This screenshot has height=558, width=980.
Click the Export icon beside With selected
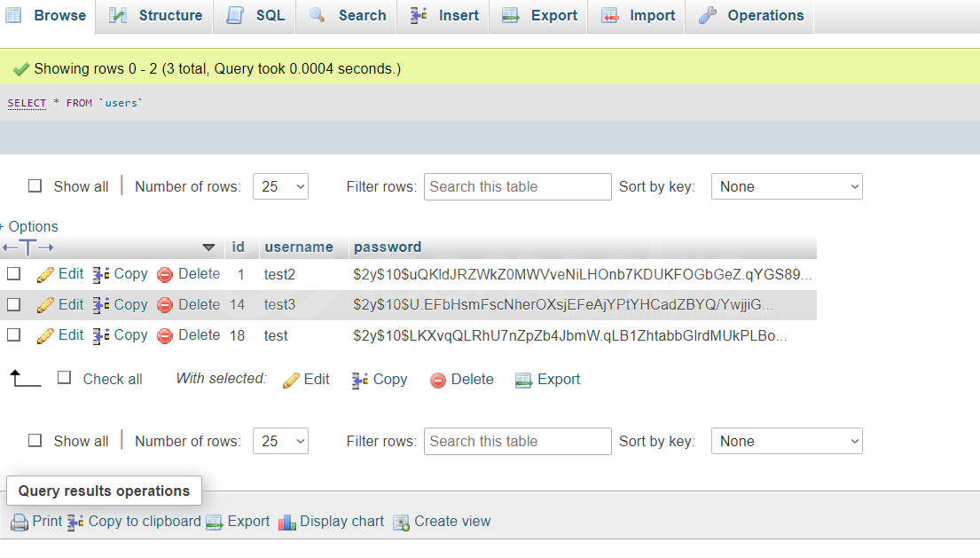coord(524,380)
